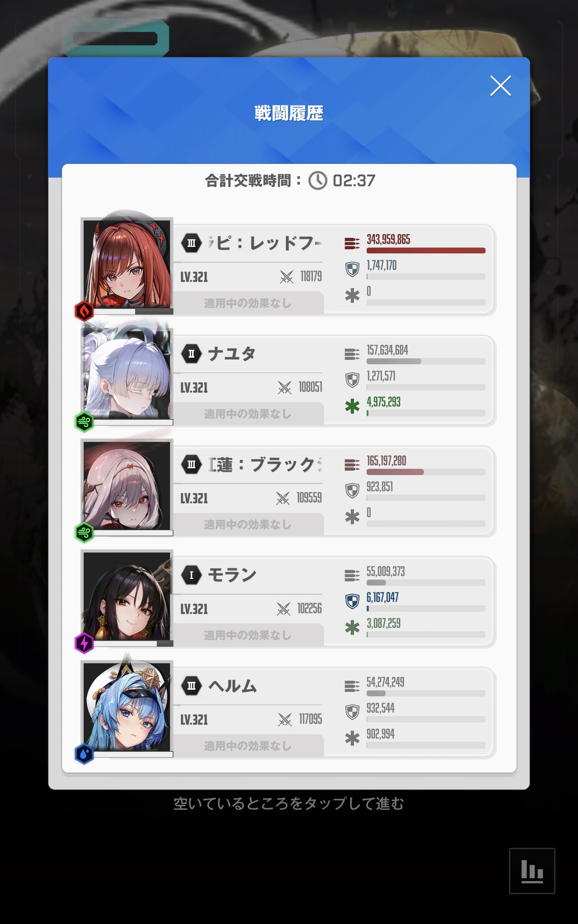Click the electric element badge on モラン portrait
This screenshot has height=924, width=578.
point(84,643)
